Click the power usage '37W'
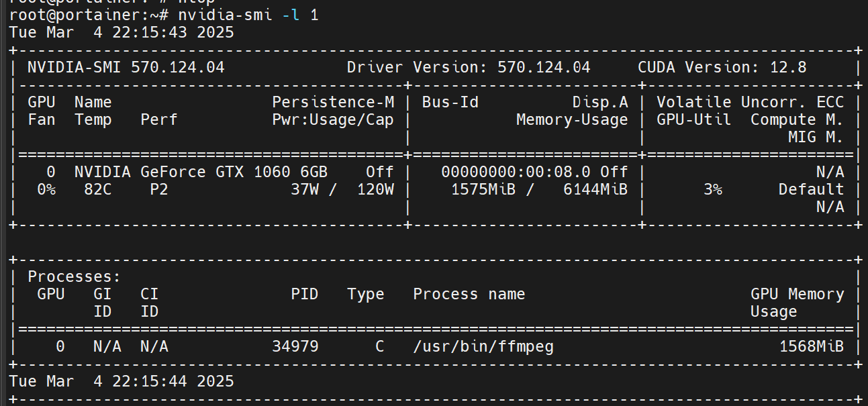868x406 pixels. (305, 189)
